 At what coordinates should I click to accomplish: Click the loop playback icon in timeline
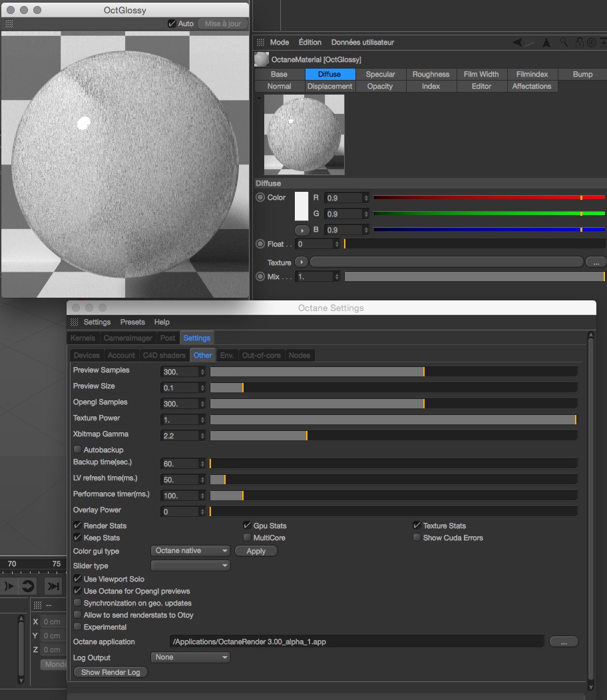(28, 585)
